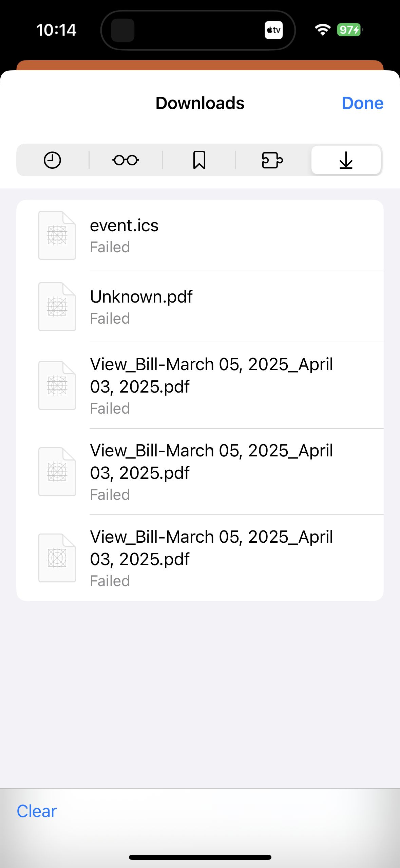Tap the second View_Bill PDF file icon
This screenshot has height=868, width=400.
(57, 472)
